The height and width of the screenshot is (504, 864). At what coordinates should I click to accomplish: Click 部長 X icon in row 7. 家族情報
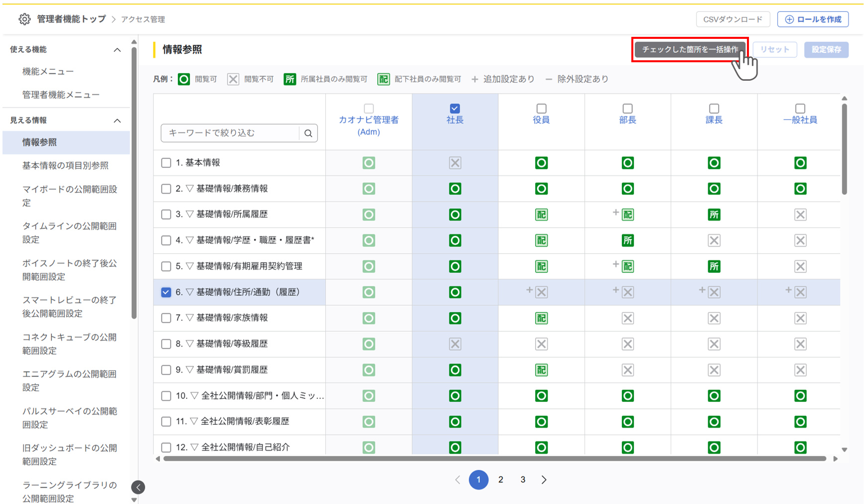(628, 318)
